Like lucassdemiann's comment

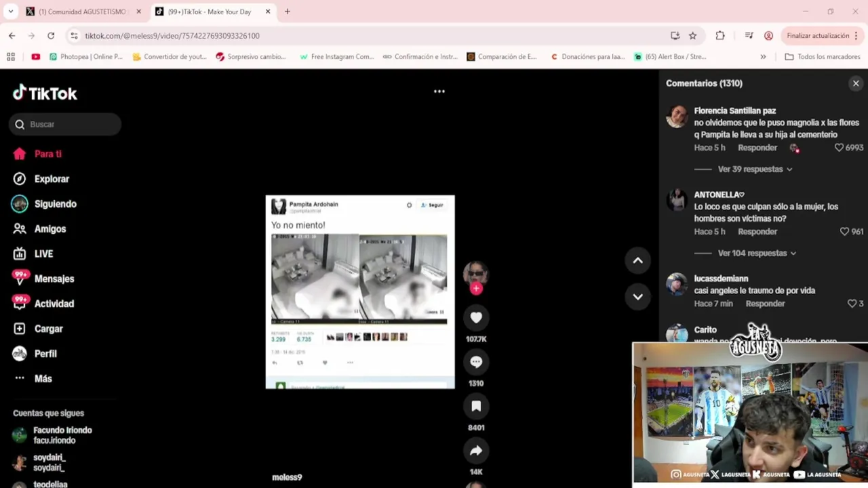(x=852, y=304)
